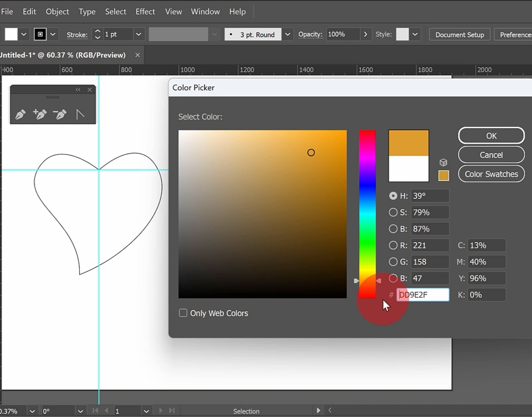This screenshot has width=532, height=417.
Task: Select the Add Anchor Point tool
Action: (40, 114)
